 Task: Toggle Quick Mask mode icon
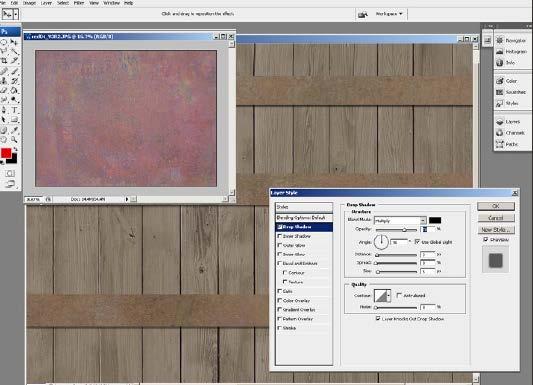tap(10, 173)
